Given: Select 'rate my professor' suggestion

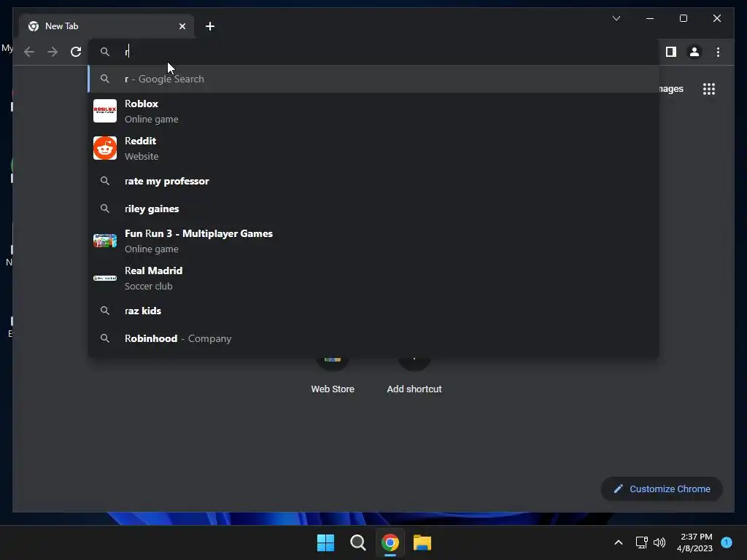Looking at the screenshot, I should click(374, 181).
